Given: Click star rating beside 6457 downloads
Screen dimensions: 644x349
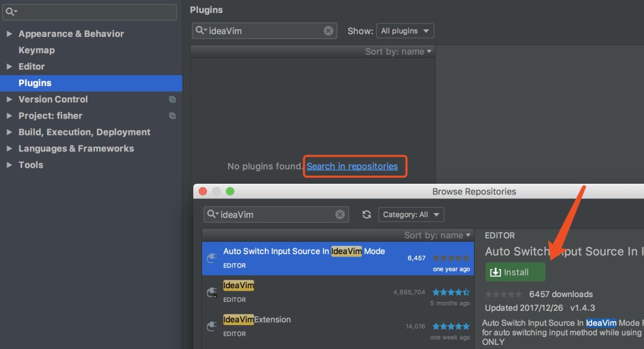Looking at the screenshot, I should (x=503, y=294).
